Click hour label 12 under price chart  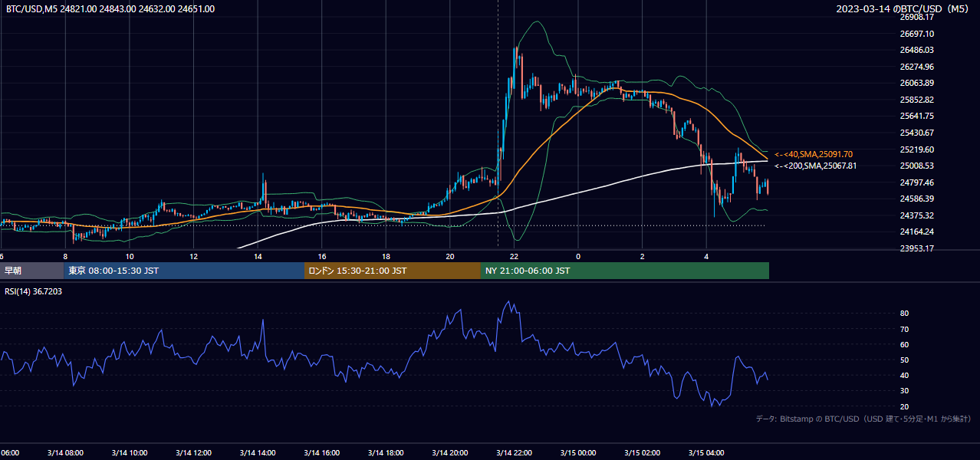coord(193,256)
